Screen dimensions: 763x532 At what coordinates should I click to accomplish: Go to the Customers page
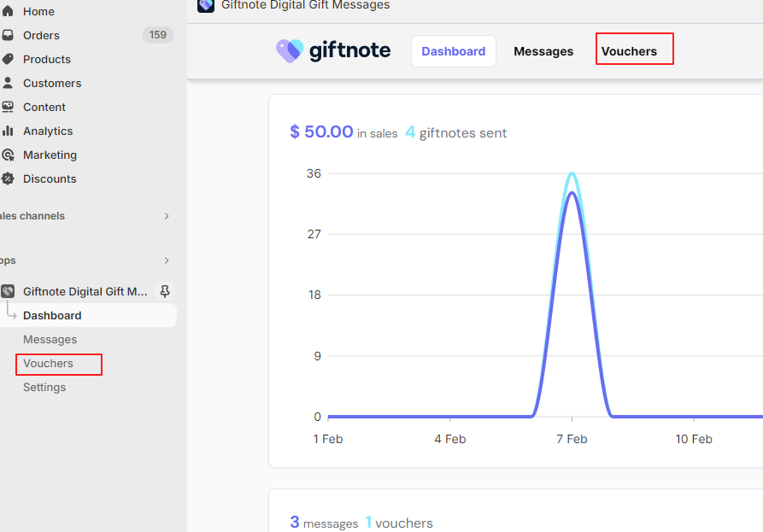[x=52, y=83]
